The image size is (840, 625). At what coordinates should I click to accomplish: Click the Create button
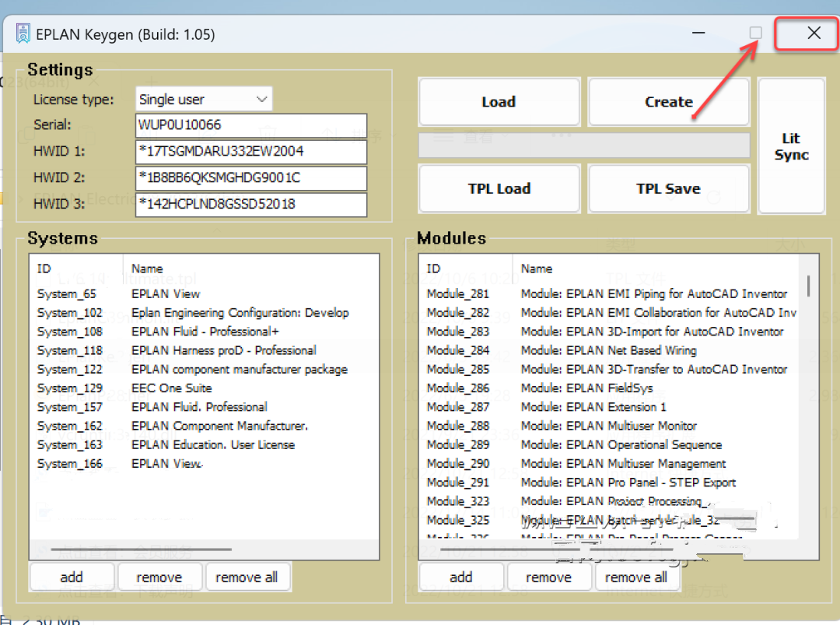coord(669,102)
